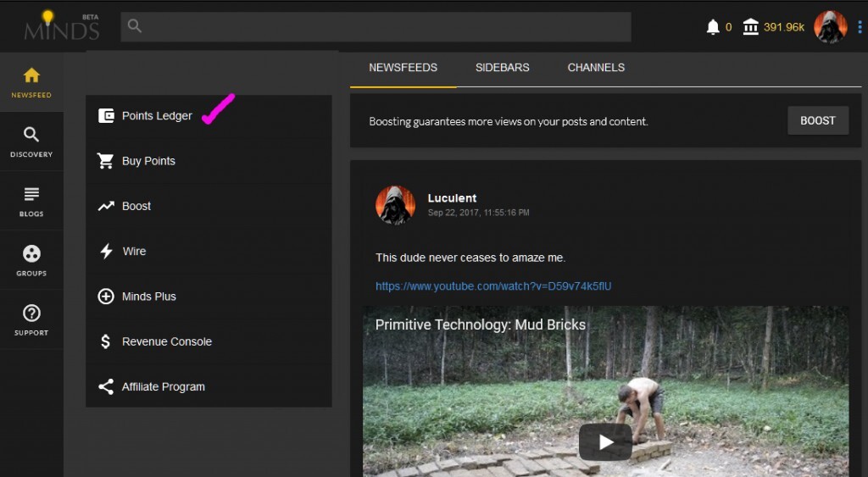Click the Minds logo
Screen dimensions: 868x477
(61, 27)
